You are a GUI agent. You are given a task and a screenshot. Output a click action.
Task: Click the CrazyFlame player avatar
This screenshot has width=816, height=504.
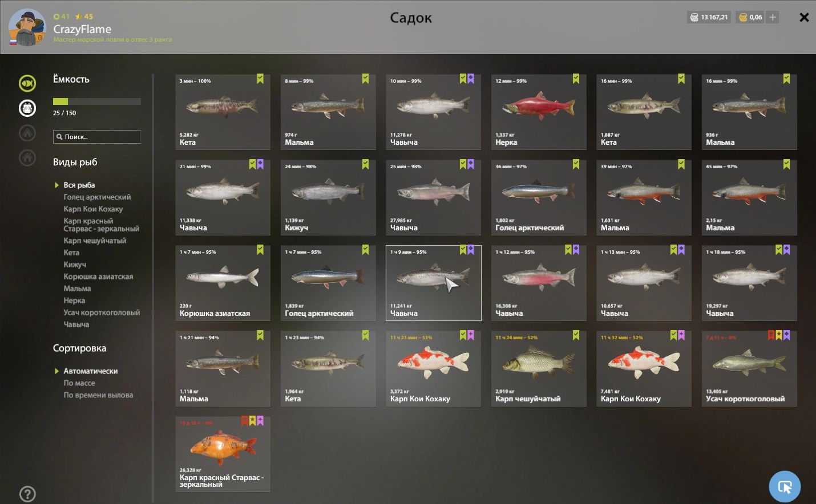point(27,27)
